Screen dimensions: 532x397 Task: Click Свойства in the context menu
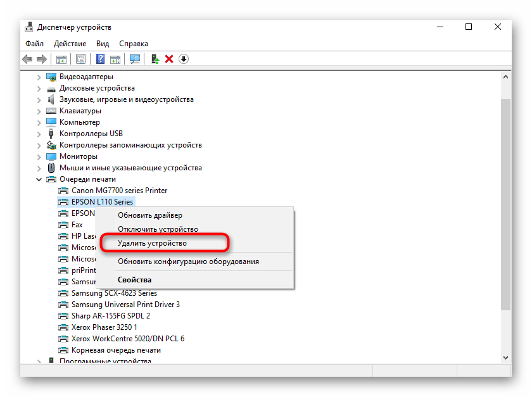tap(134, 279)
